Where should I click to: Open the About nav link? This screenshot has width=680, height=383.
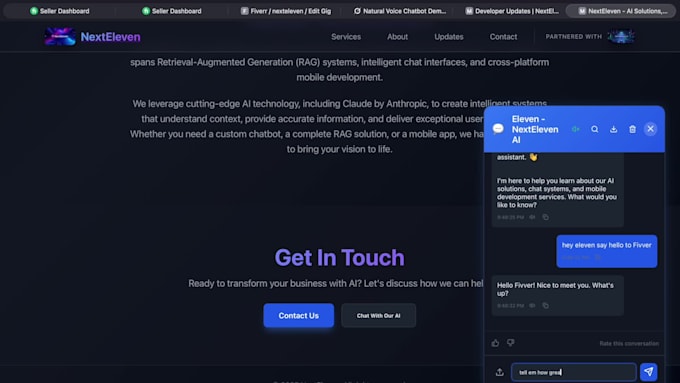[397, 37]
